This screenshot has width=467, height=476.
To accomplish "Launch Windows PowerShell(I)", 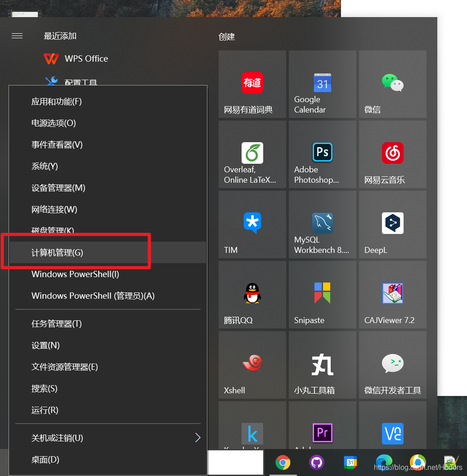I will click(108, 274).
